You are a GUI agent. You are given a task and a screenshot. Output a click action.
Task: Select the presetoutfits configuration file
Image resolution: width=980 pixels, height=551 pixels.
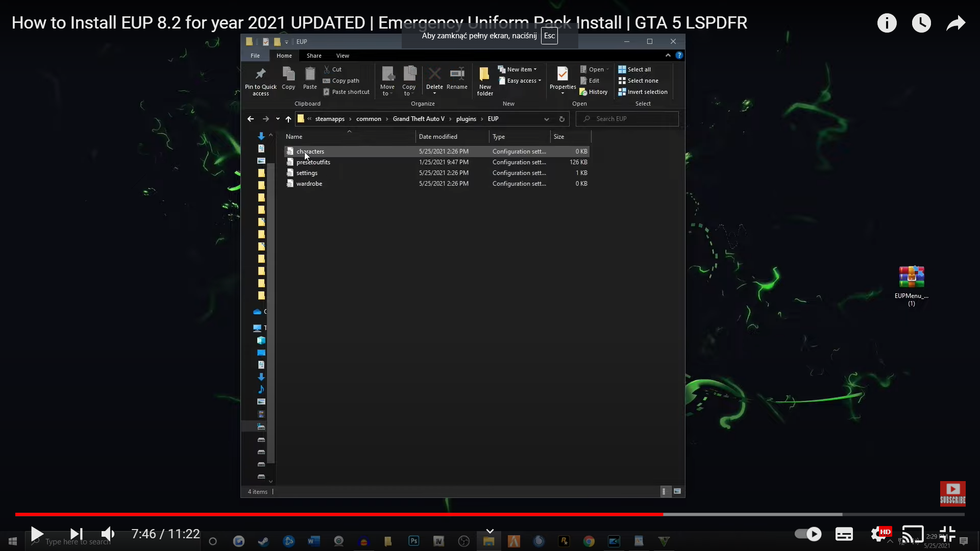pyautogui.click(x=313, y=162)
